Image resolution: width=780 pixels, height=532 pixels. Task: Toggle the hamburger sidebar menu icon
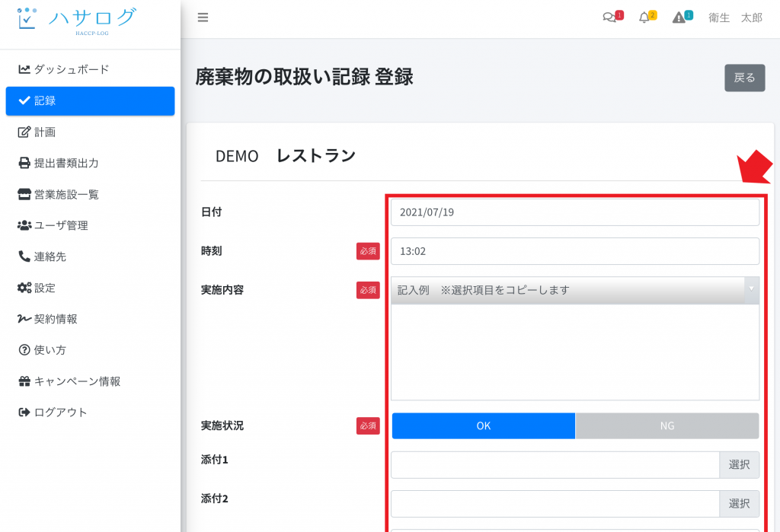[x=203, y=18]
